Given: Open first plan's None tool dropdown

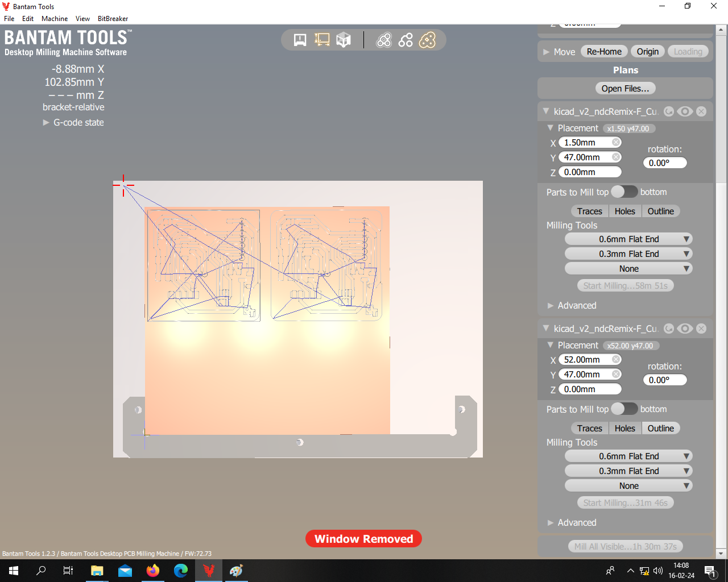Looking at the screenshot, I should pos(628,269).
